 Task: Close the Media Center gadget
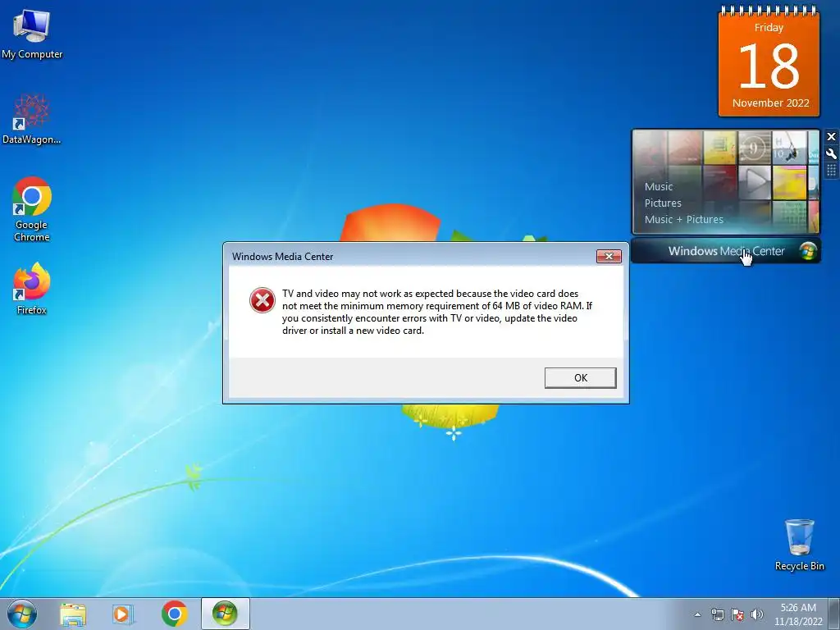[x=831, y=137]
